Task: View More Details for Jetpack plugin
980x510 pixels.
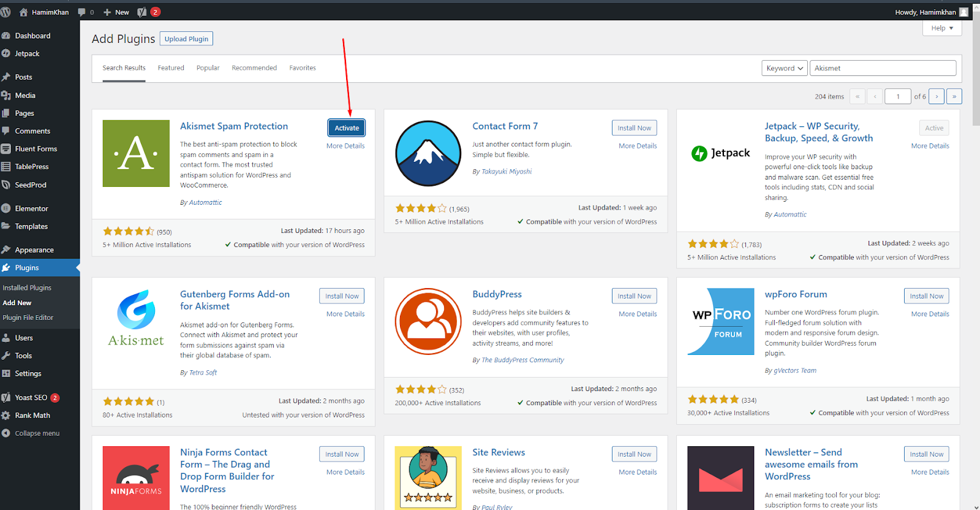Action: click(x=930, y=146)
